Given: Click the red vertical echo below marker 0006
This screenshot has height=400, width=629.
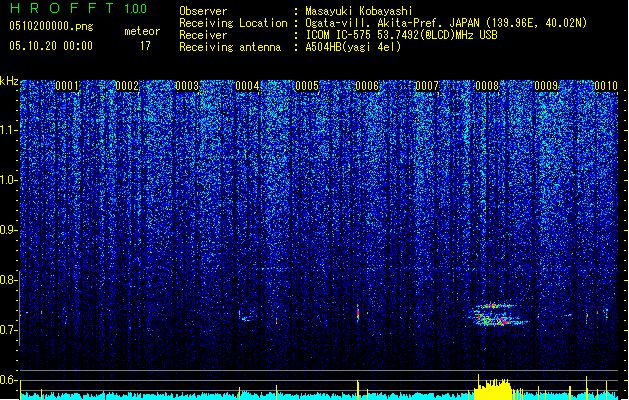Looking at the screenshot, I should click(358, 313).
